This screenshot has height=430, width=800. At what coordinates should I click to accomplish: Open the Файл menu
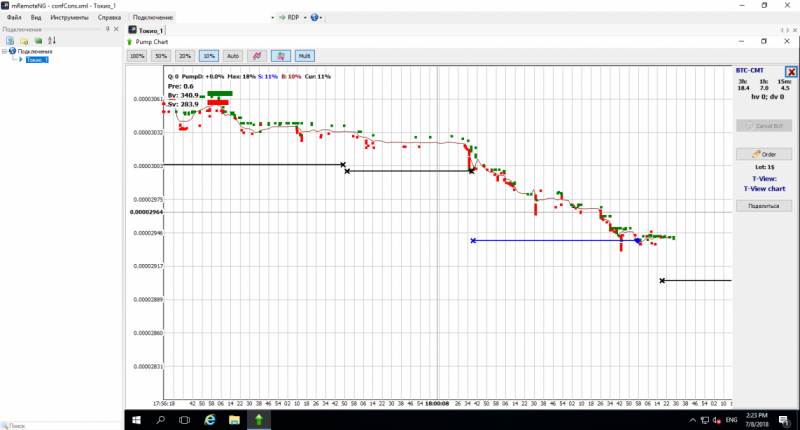14,17
